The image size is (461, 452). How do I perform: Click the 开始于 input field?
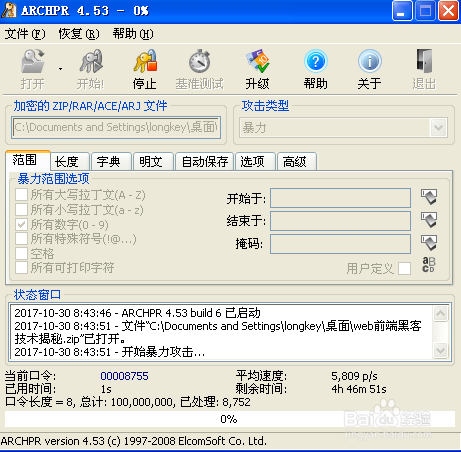[x=340, y=198]
